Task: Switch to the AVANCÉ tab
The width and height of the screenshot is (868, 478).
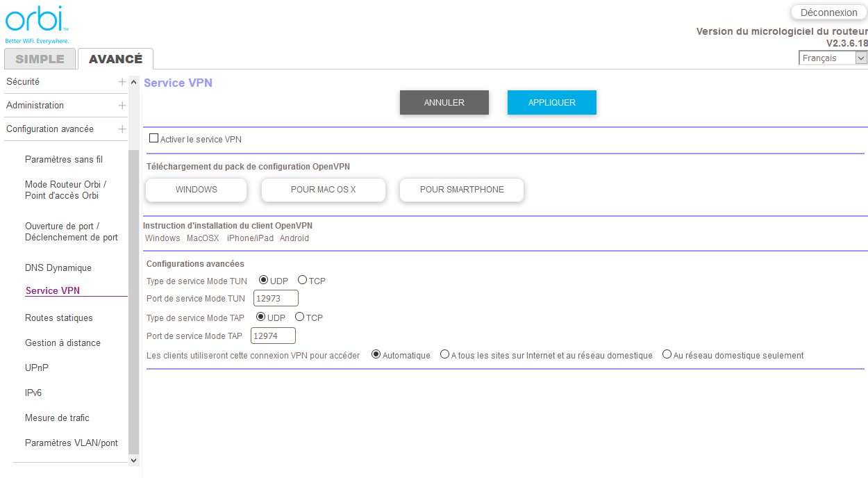Action: click(x=115, y=59)
